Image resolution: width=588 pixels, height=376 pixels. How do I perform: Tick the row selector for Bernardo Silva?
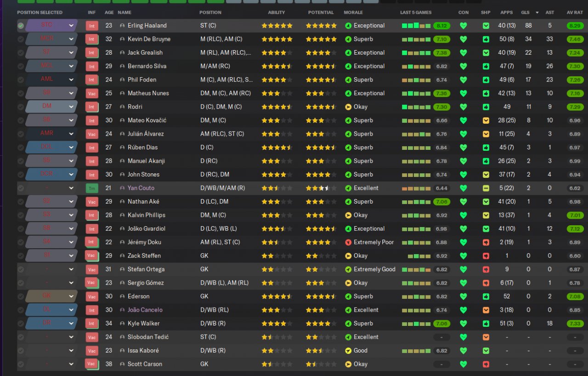point(21,66)
